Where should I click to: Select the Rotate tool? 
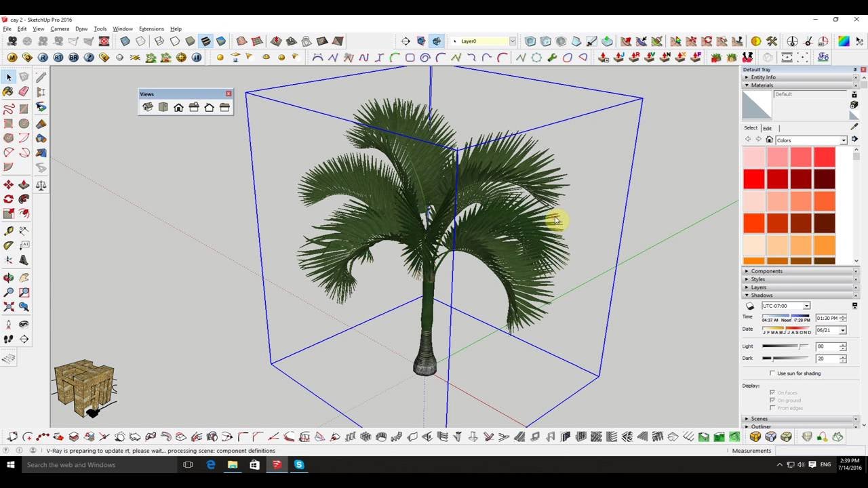pos(9,199)
